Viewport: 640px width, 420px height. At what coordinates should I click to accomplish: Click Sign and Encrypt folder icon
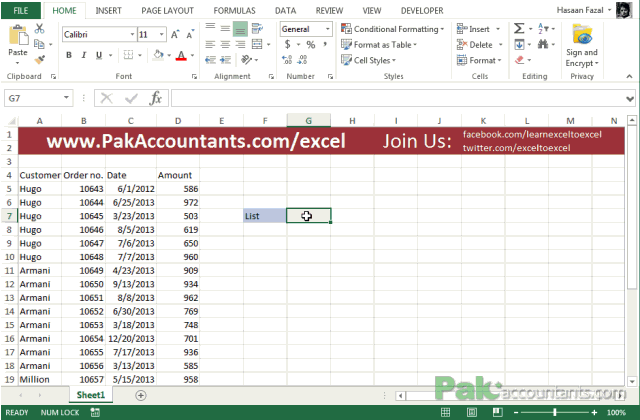point(582,34)
